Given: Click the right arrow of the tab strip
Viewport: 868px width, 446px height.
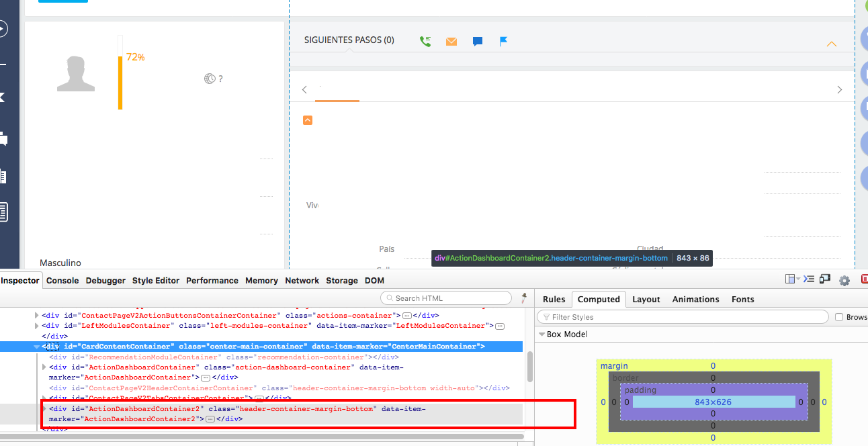Looking at the screenshot, I should (839, 89).
